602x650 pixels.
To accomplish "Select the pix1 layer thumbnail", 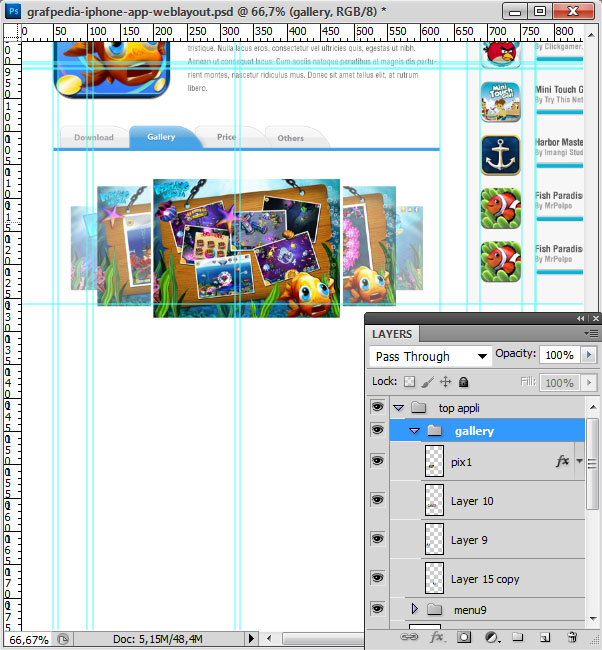I will [434, 461].
